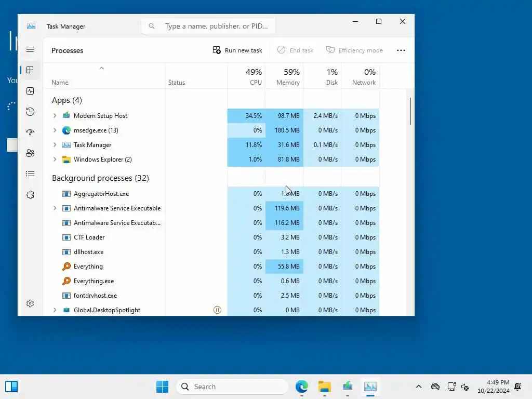Expand the msedge.exe (13) process group
Viewport: 532px width, 399px height.
[x=55, y=130]
